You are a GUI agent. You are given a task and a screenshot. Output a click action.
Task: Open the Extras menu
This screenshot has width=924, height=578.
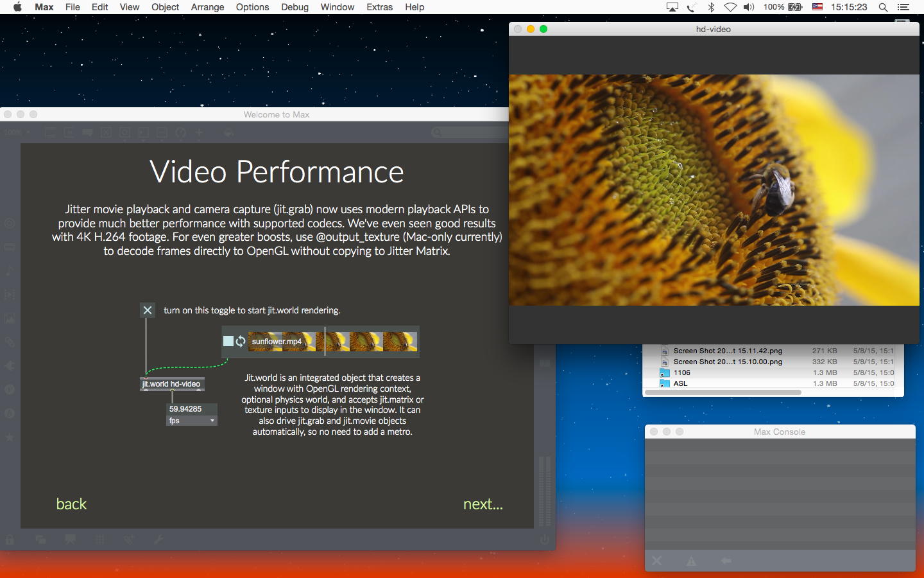[x=379, y=7]
